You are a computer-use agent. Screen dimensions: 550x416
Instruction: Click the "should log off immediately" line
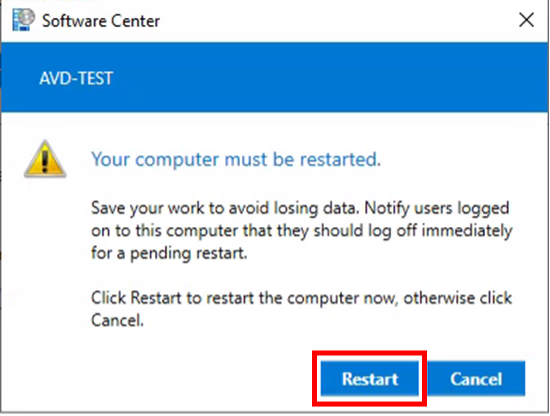click(413, 231)
